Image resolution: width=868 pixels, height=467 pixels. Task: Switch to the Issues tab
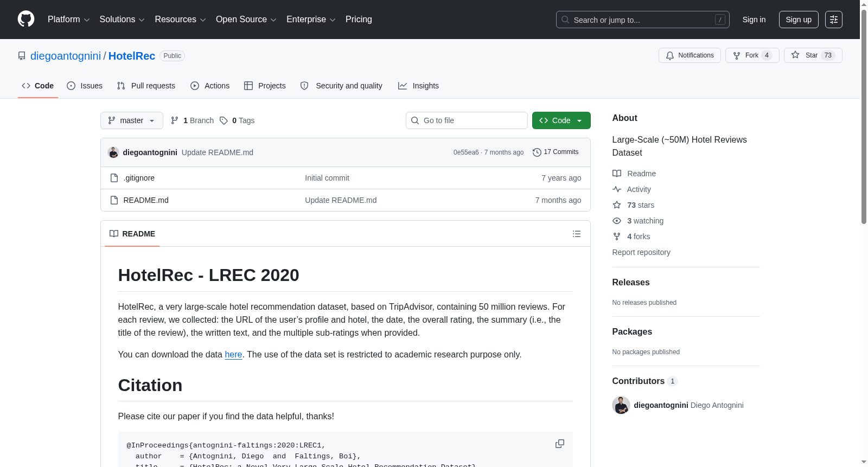click(x=85, y=86)
